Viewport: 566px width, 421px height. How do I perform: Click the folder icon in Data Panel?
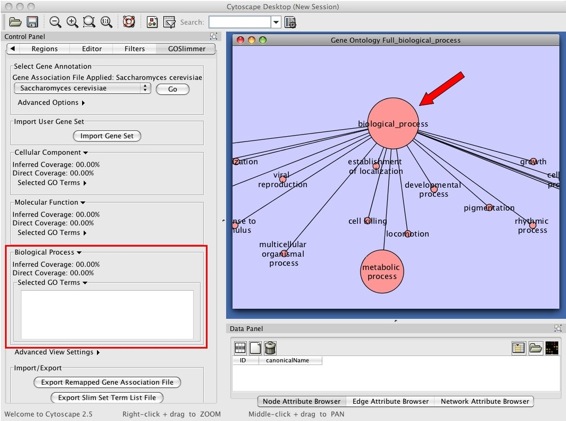pos(535,348)
